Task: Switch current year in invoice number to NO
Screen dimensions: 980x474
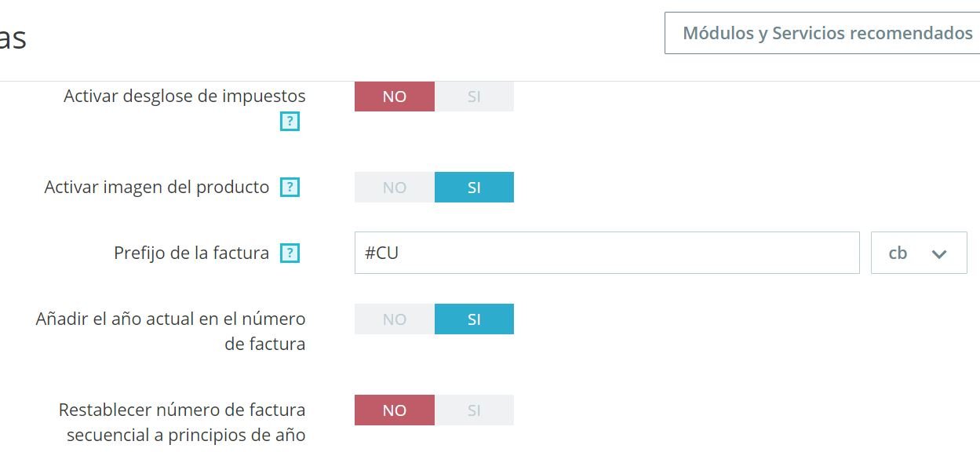Action: [394, 319]
